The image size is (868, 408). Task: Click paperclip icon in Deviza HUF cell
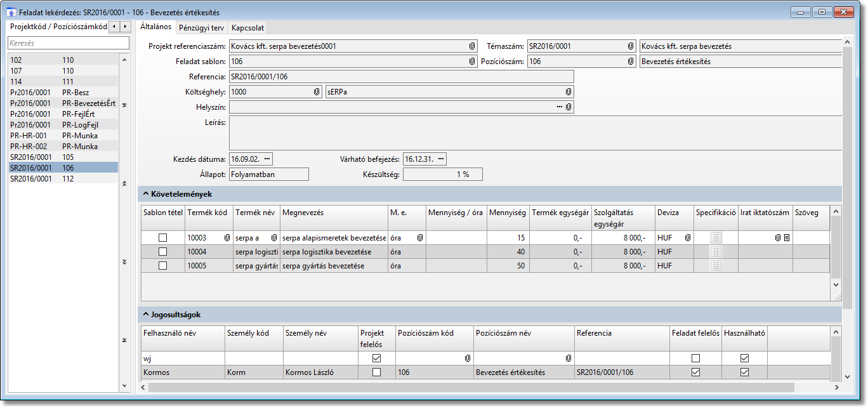click(688, 238)
